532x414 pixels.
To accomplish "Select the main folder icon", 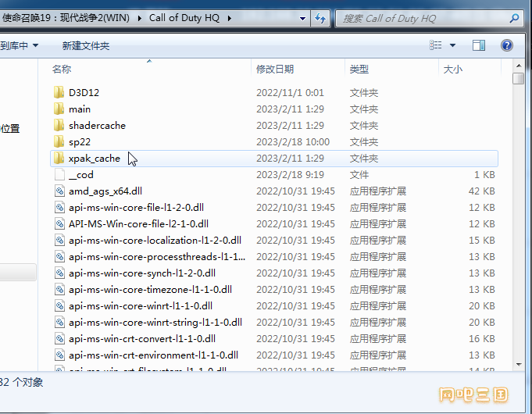I will 59,109.
